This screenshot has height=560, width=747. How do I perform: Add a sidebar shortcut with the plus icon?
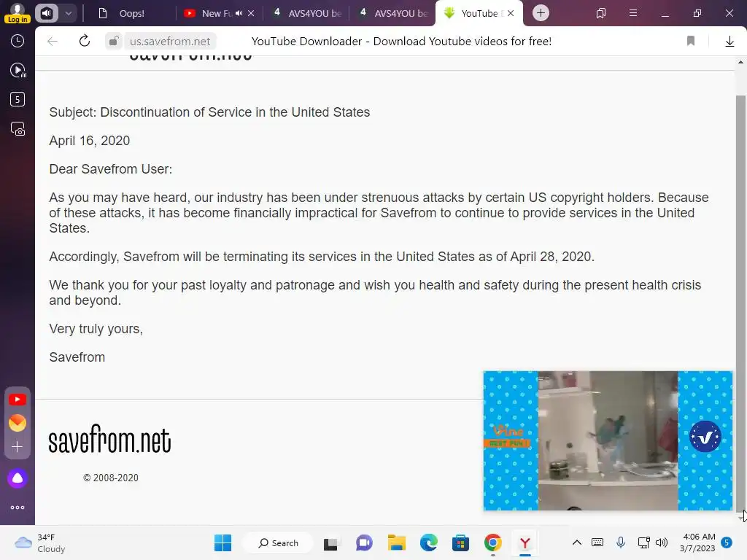pyautogui.click(x=18, y=447)
